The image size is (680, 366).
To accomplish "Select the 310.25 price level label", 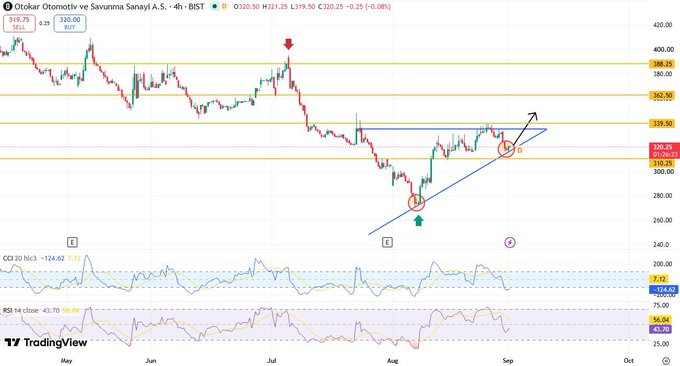I will point(662,163).
